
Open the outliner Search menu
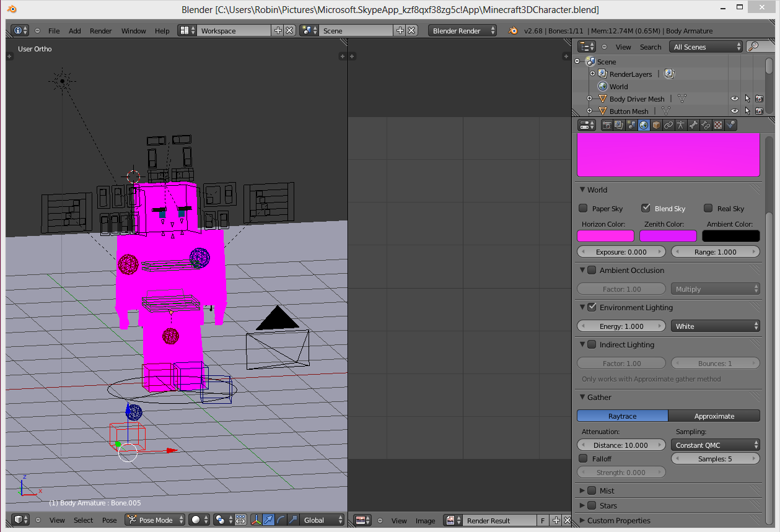651,47
